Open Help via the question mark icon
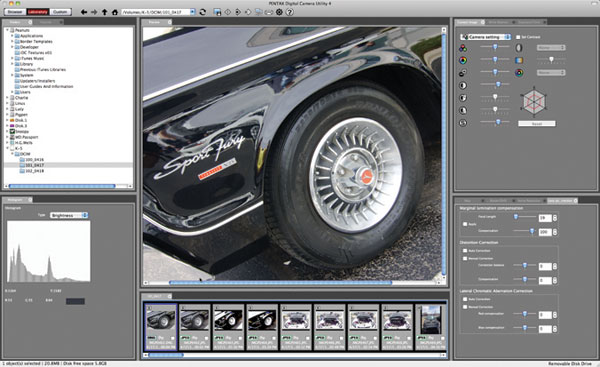This screenshot has width=600, height=367. [x=290, y=12]
